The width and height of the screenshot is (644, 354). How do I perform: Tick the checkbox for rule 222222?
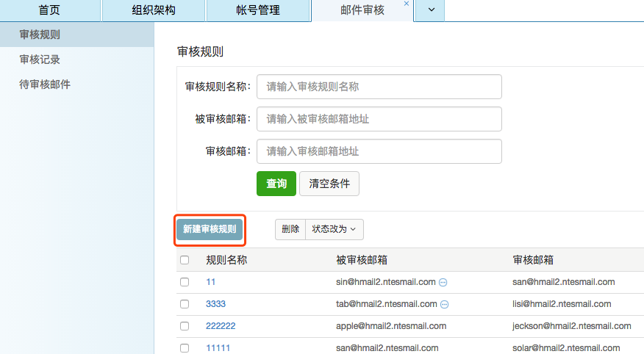[x=185, y=326]
